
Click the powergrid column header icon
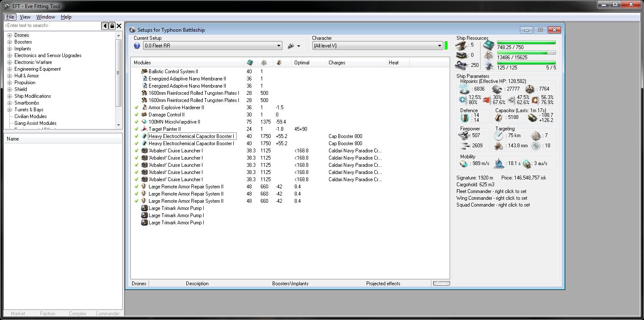click(x=264, y=63)
